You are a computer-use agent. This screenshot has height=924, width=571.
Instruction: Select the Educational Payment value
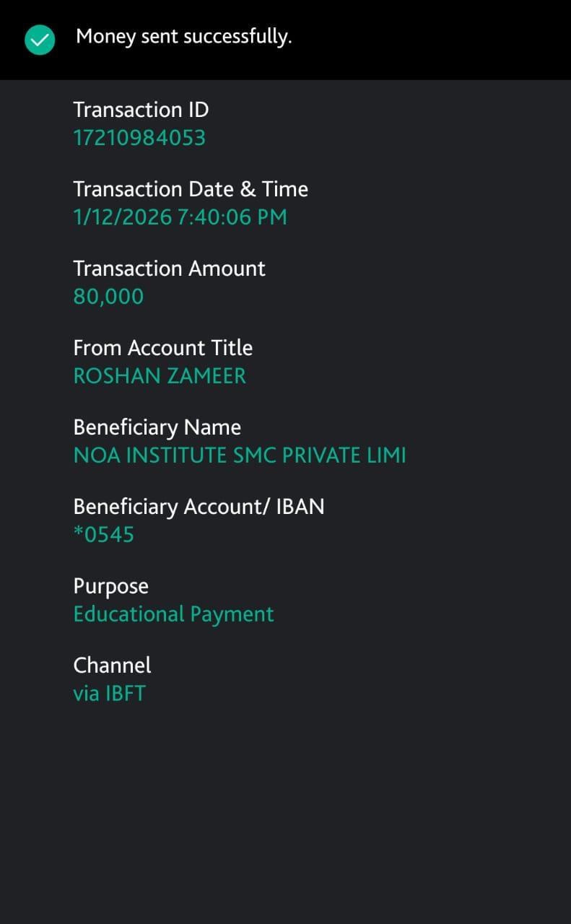pyautogui.click(x=173, y=614)
